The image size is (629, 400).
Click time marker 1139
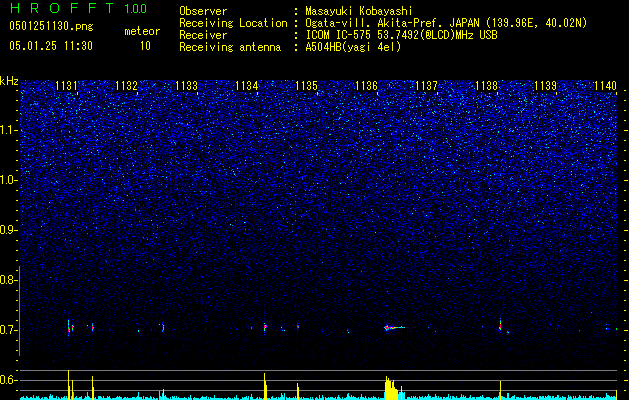pos(546,85)
